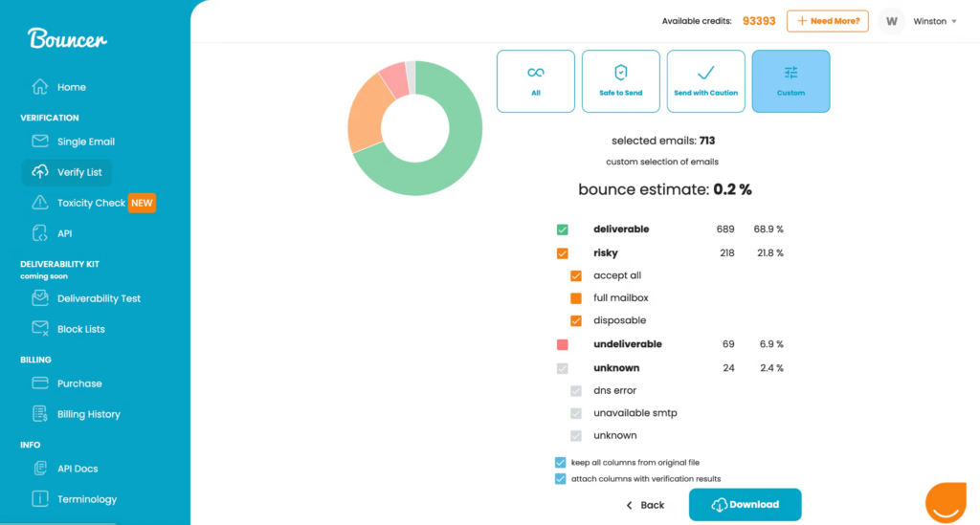Toggle keep all columns from original file
Image resolution: width=980 pixels, height=525 pixels.
[561, 463]
